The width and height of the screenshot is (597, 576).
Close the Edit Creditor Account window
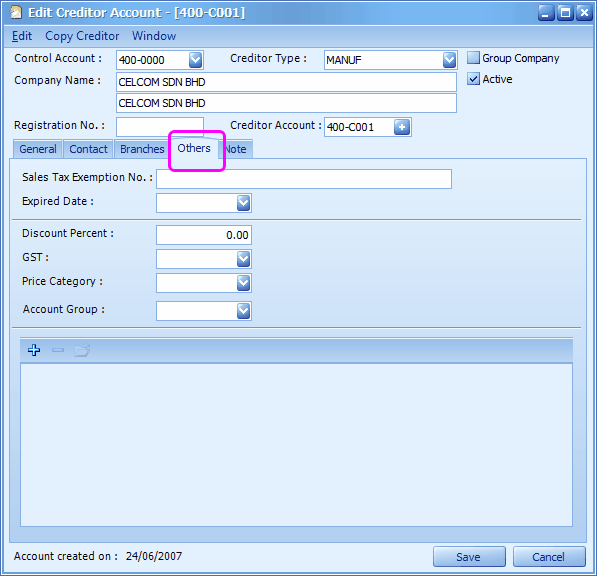pos(584,13)
